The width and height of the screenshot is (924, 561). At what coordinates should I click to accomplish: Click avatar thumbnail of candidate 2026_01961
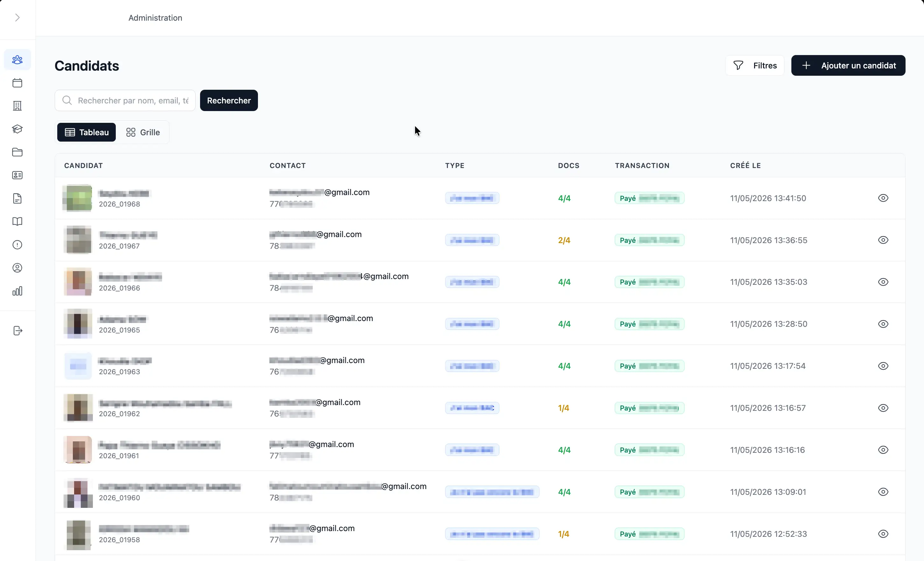coord(78,450)
